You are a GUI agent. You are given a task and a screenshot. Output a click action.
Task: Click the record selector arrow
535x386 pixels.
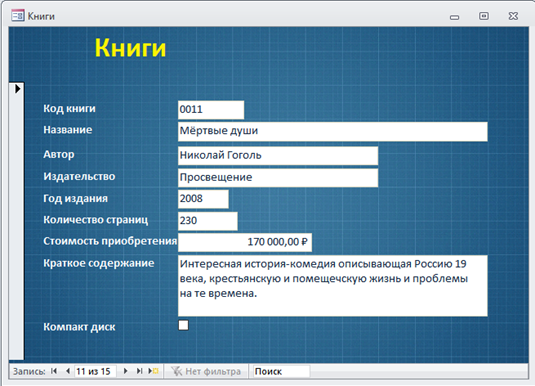[17, 89]
